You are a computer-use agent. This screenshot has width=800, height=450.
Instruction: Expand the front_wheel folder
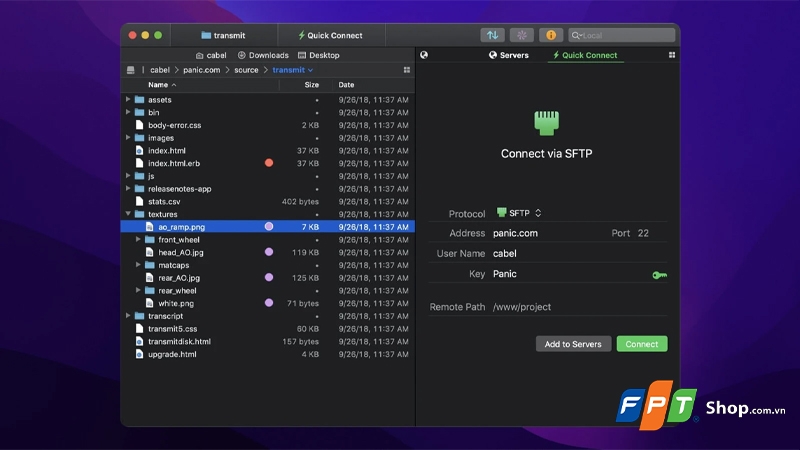click(138, 239)
